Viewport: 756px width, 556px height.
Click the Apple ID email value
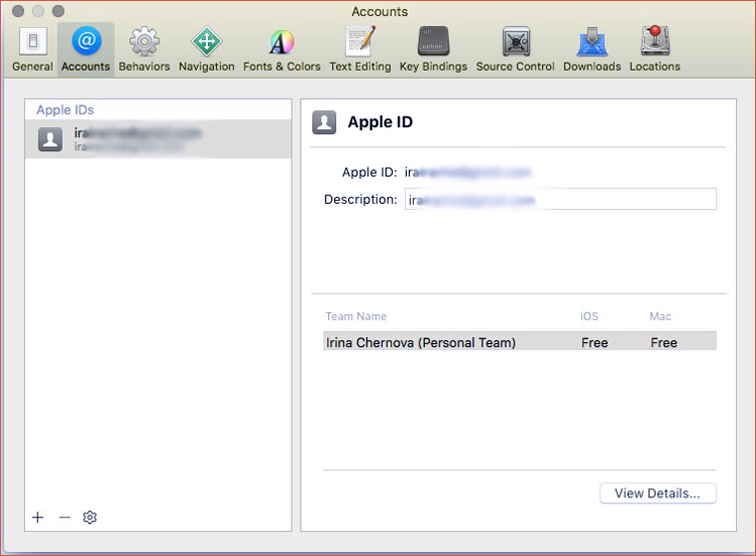pos(468,172)
